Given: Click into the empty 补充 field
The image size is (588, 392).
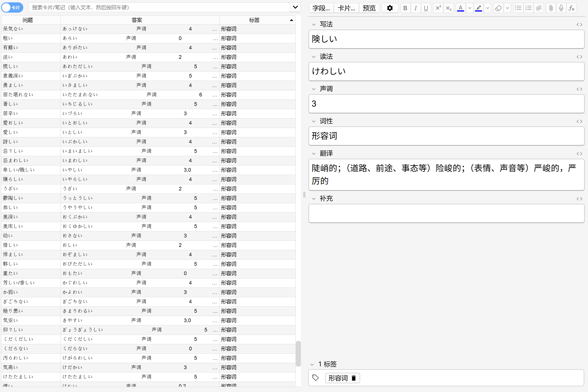Looking at the screenshot, I should click(446, 213).
